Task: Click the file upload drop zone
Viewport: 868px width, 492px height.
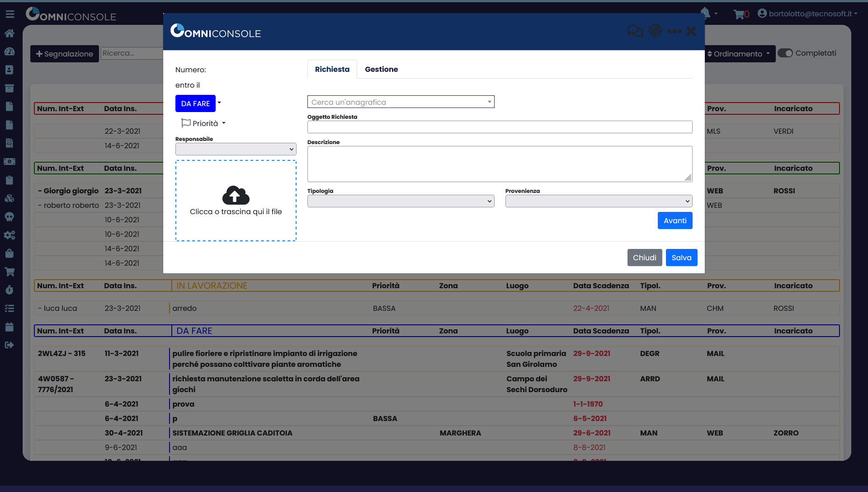Action: pyautogui.click(x=236, y=201)
